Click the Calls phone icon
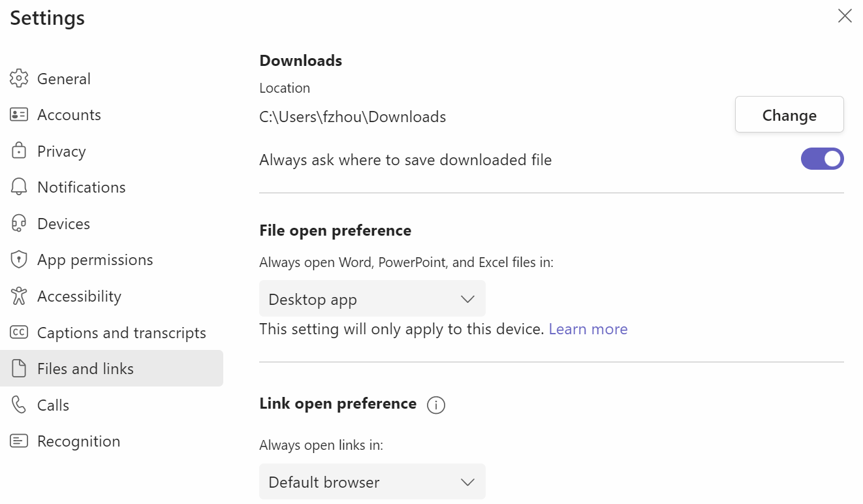863x504 pixels. pos(19,405)
